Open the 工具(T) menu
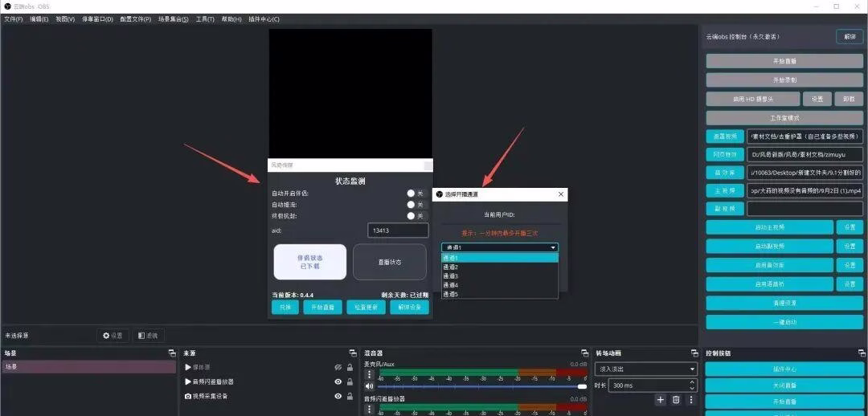Image resolution: width=868 pixels, height=416 pixels. [205, 18]
